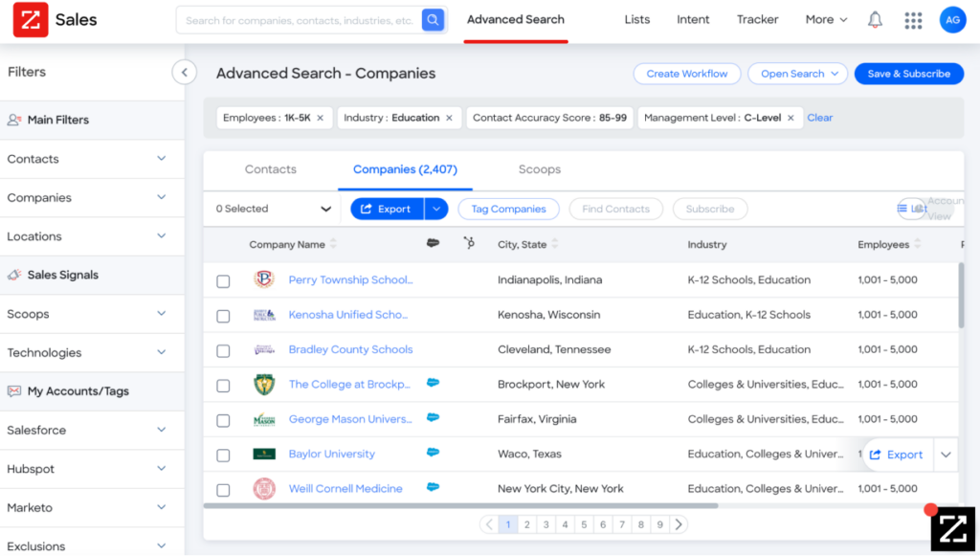Click the Perry Township School logo
This screenshot has width=980, height=556.
(x=264, y=279)
